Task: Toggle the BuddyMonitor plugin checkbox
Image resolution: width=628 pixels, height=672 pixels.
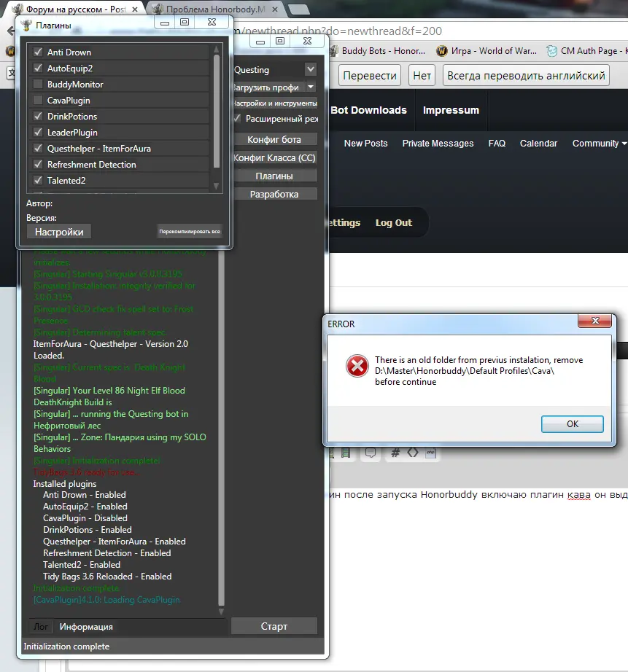Action: click(38, 85)
